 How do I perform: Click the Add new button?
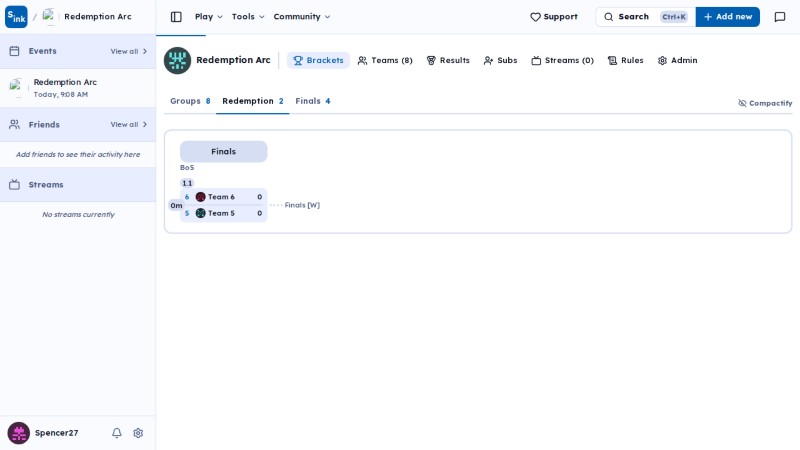click(728, 17)
